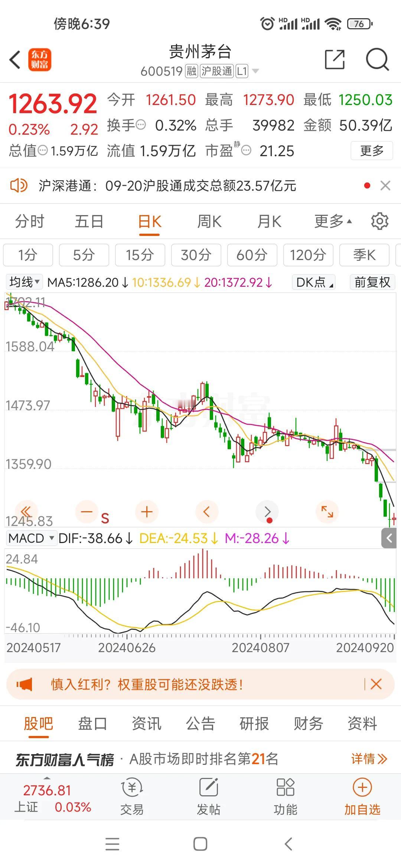This screenshot has width=401, height=868.
Task: Select the 15分 period button
Action: [x=140, y=255]
